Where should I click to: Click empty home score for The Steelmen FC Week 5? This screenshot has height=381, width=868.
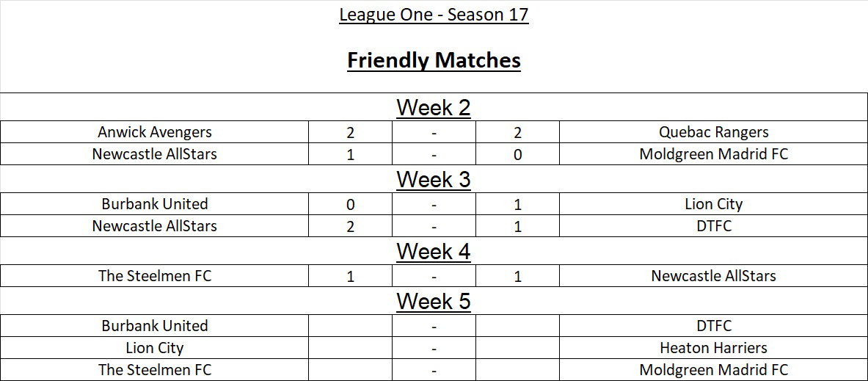(350, 369)
